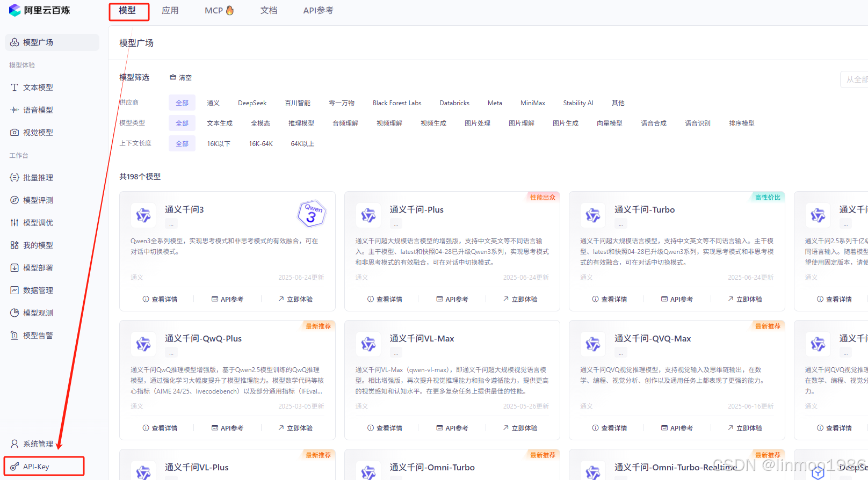
Task: Click the 阿里云百炼 logo icon
Action: pyautogui.click(x=15, y=10)
